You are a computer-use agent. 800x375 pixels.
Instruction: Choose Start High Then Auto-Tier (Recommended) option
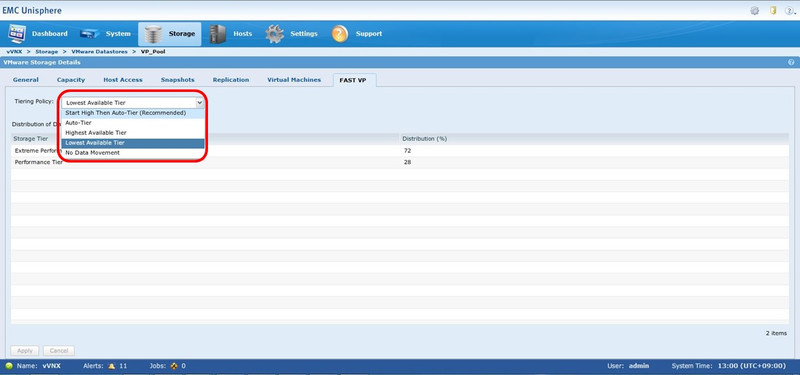pos(133,113)
